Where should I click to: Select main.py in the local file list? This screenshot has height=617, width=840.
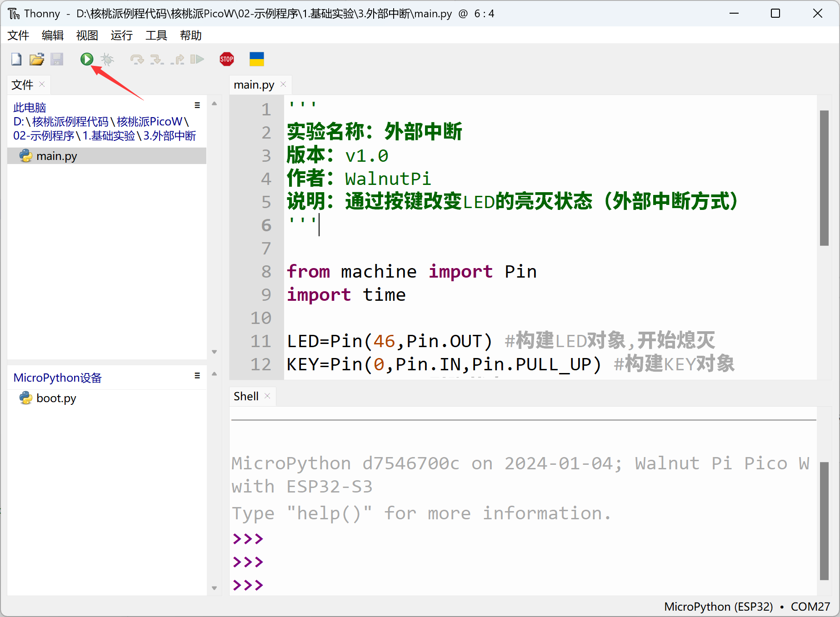coord(56,156)
